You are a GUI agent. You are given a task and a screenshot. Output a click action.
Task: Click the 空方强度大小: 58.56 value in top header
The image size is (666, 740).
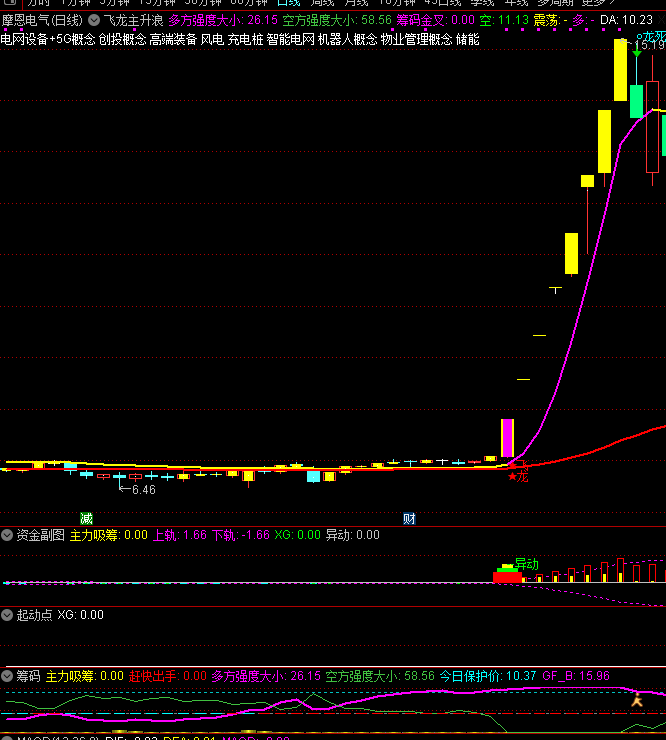(337, 20)
